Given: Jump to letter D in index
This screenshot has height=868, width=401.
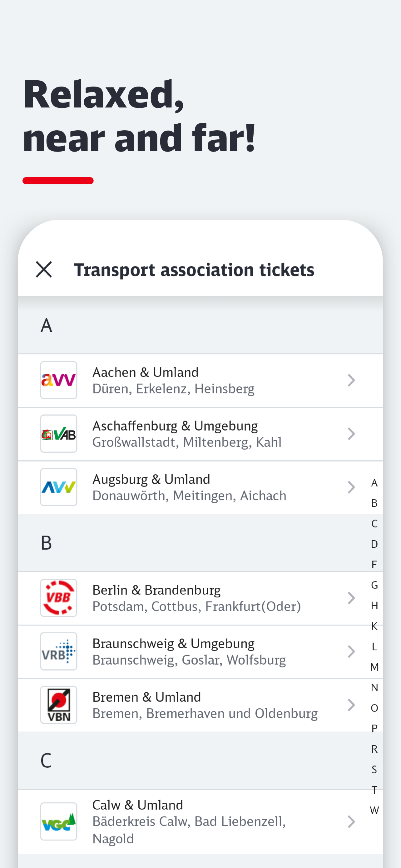Looking at the screenshot, I should (374, 544).
